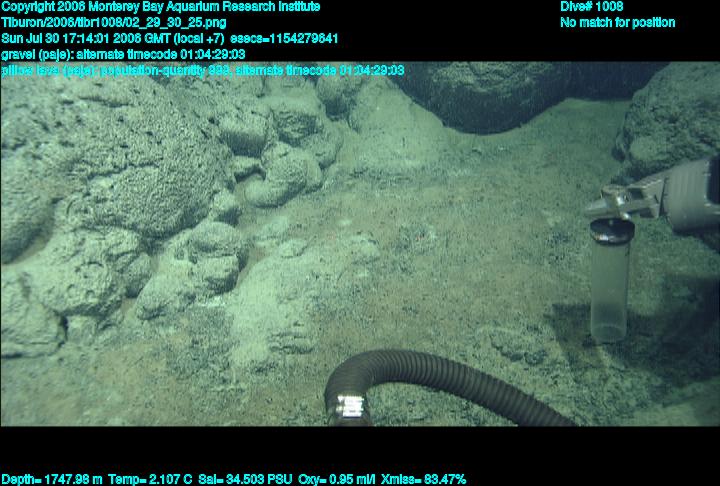This screenshot has width=720, height=486.
Task: Click the gravel (paje) annotation line
Action: 123,55
